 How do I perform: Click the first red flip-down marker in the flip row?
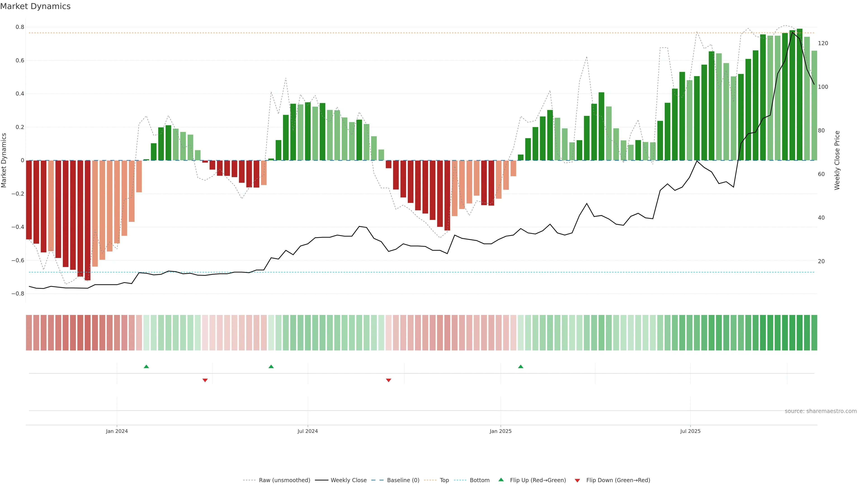(x=205, y=380)
